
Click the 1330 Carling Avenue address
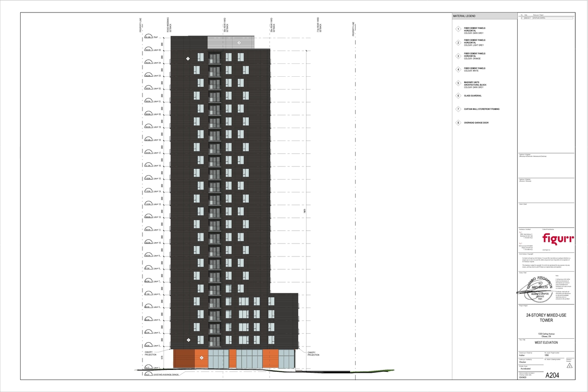546,334
